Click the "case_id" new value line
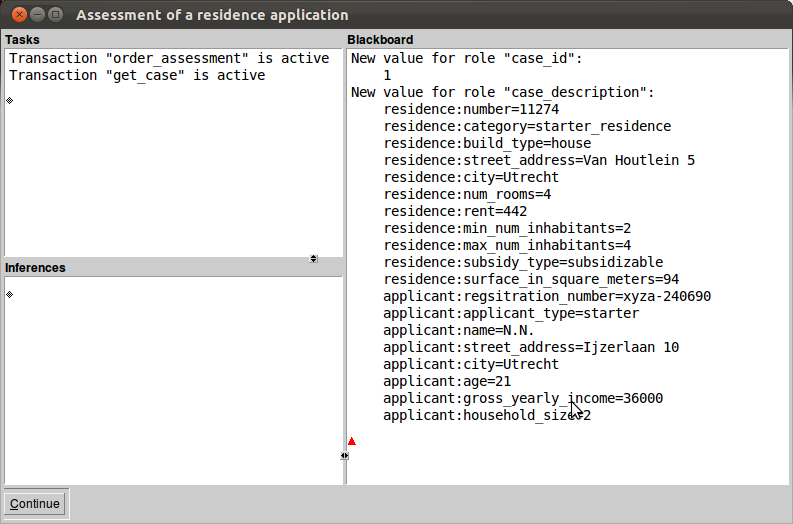Viewport: 793px width, 524px height. [x=467, y=58]
